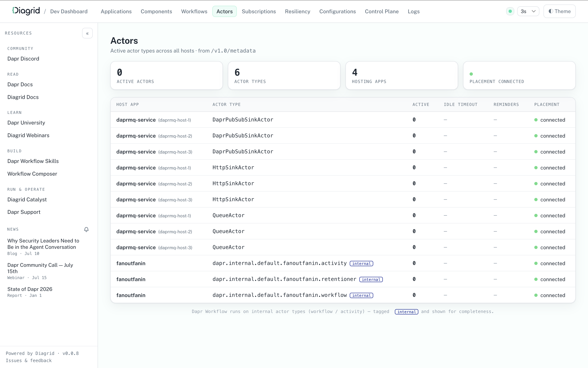Click the Powered by Diagrid v0.0.8 text
Viewport: 588px width, 368px height.
[42, 353]
